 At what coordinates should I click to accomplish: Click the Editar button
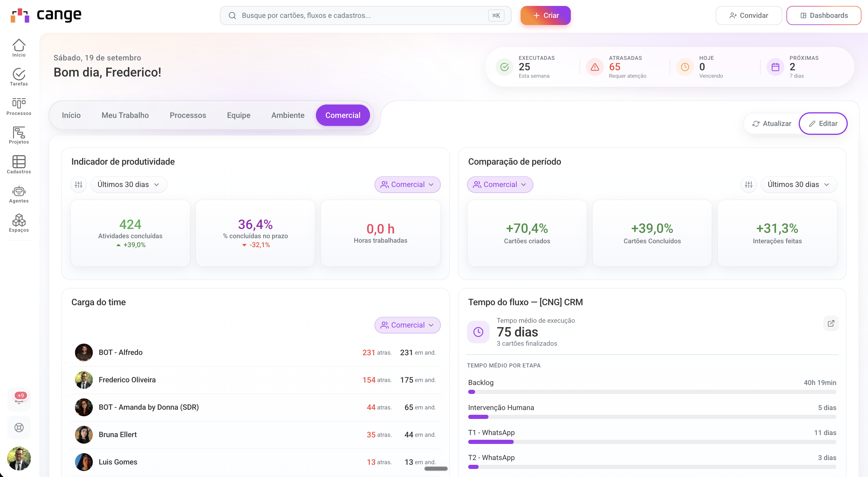[822, 124]
